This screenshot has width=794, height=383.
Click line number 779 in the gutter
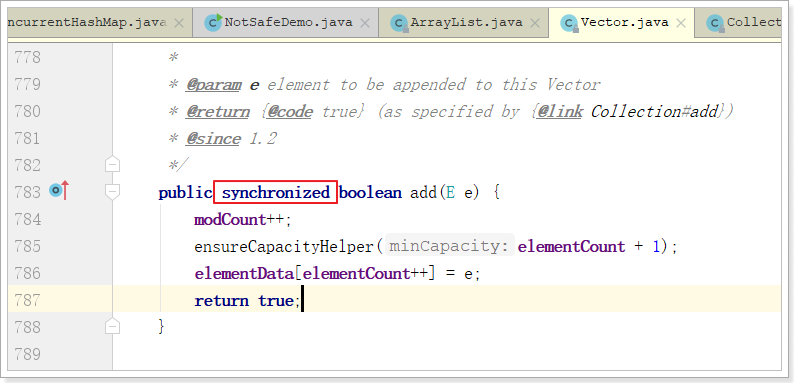[27, 84]
